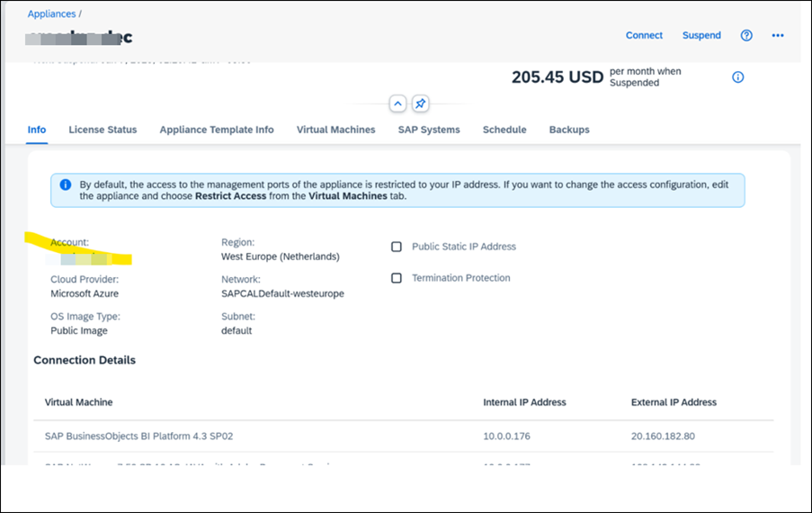
Task: Click external IP 20.160.182.80
Action: (663, 436)
